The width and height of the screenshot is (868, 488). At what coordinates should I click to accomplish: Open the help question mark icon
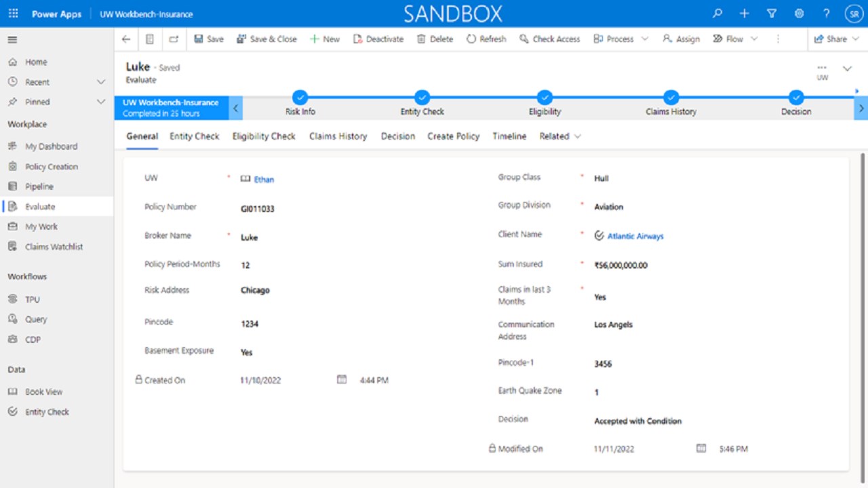[x=826, y=14]
